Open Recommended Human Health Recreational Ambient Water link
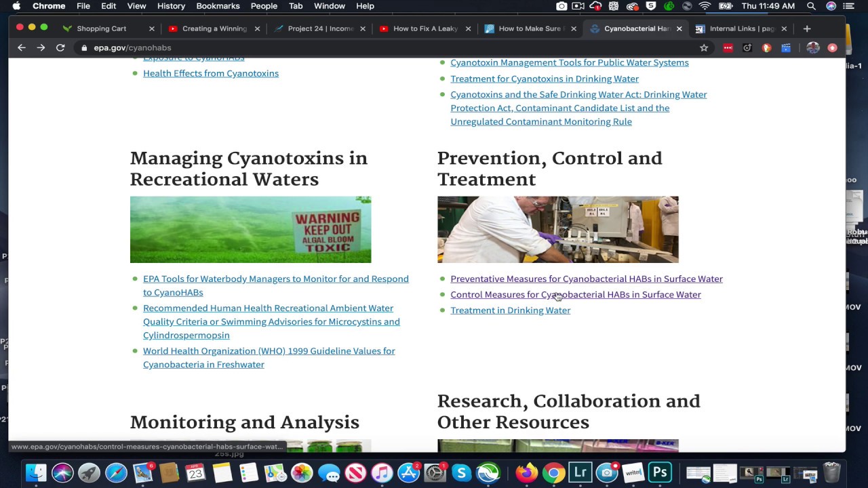 pos(271,321)
